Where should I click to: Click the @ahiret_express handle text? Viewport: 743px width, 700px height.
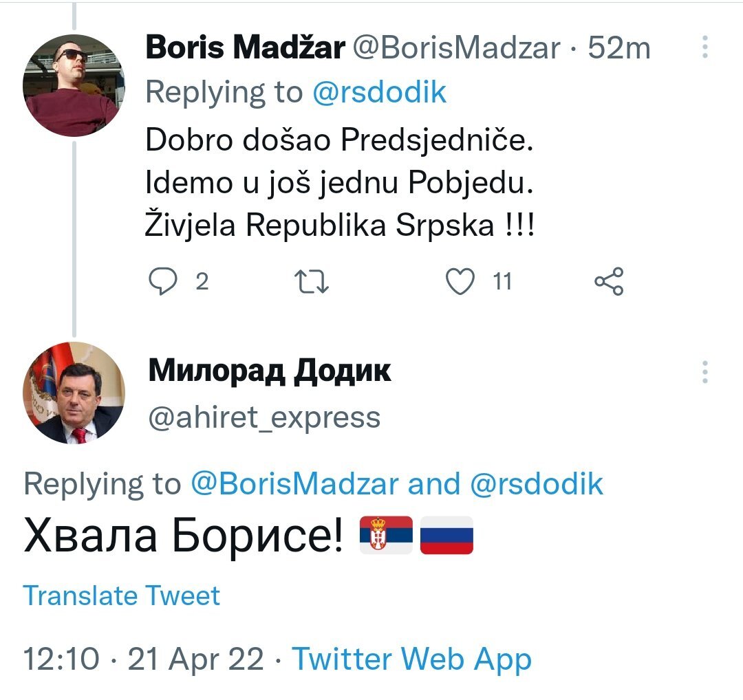coord(265,415)
